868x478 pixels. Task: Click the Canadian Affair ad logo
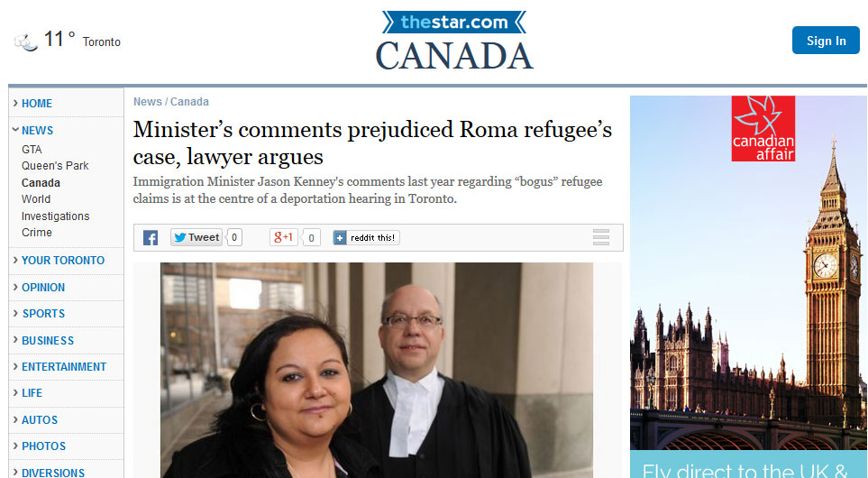click(763, 128)
